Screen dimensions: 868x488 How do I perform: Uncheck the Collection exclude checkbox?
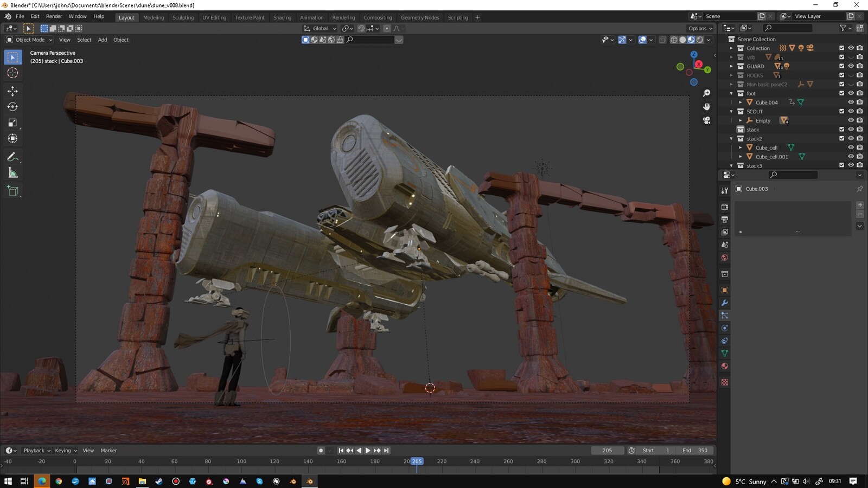click(x=841, y=48)
